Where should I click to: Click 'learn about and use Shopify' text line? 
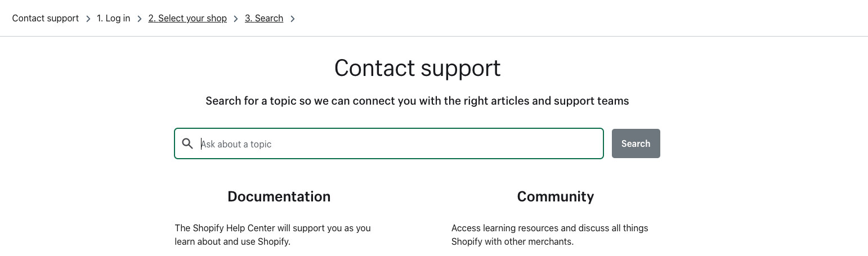232,242
